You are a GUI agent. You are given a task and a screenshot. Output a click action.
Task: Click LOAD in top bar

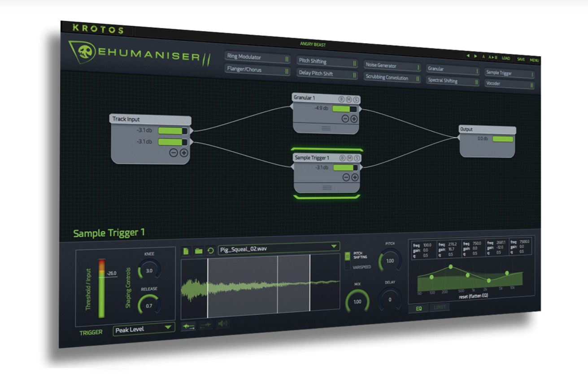coord(506,58)
